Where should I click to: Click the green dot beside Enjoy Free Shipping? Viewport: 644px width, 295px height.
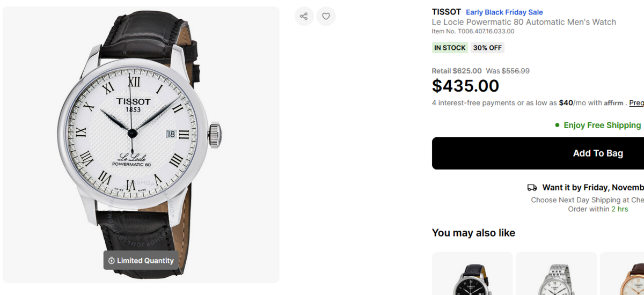click(x=557, y=126)
